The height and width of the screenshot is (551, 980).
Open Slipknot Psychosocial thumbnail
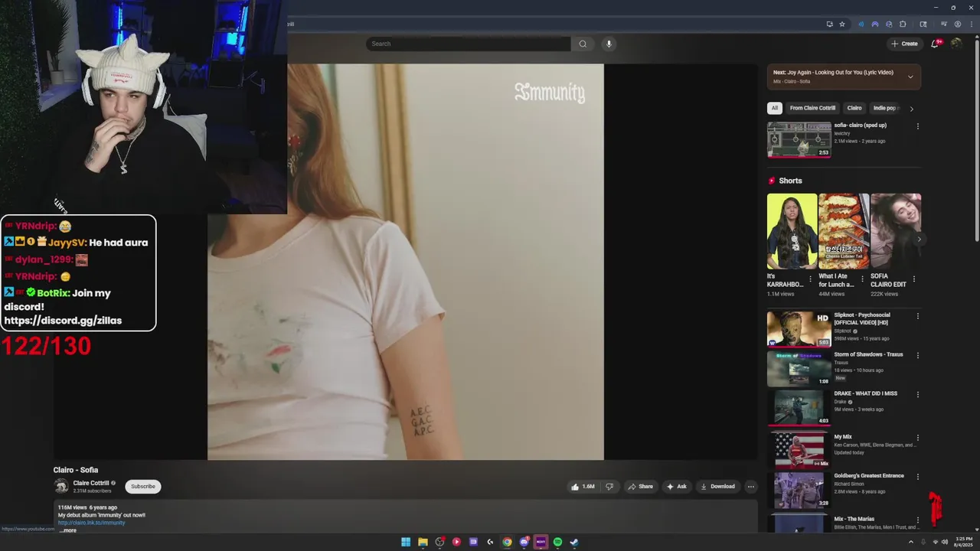pyautogui.click(x=799, y=329)
